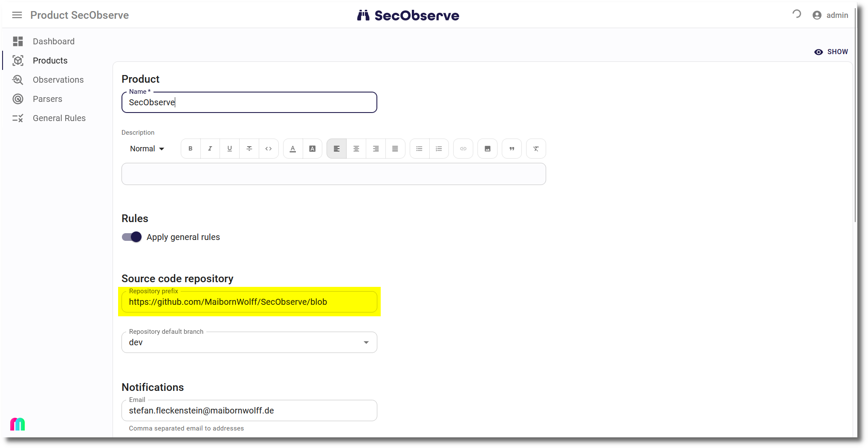Add a blockquote to the description
Image resolution: width=868 pixels, height=448 pixels.
pos(512,148)
